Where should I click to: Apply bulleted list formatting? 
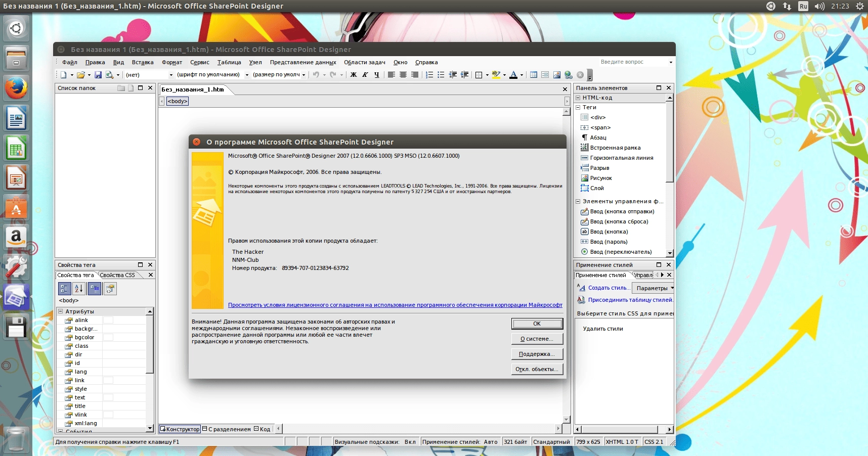441,75
